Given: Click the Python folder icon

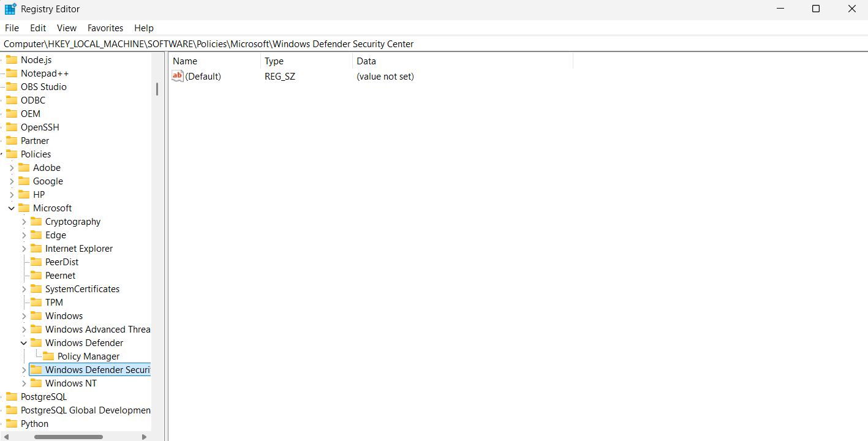Looking at the screenshot, I should [x=12, y=423].
